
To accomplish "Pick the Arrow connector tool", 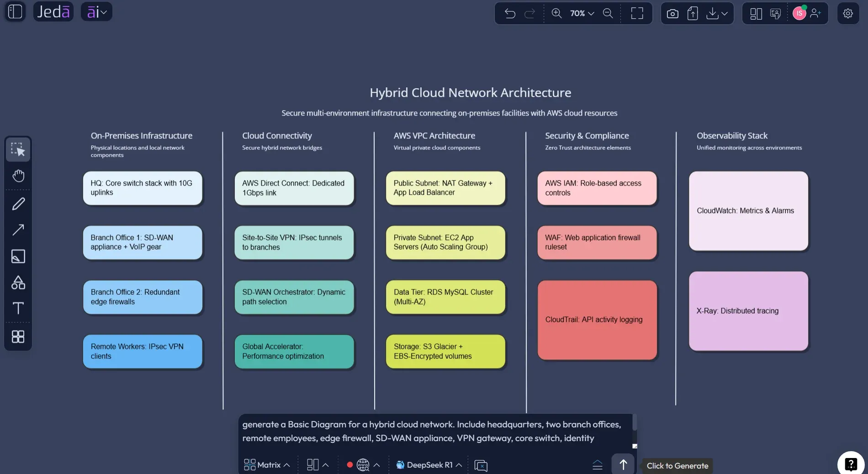I will (x=18, y=229).
